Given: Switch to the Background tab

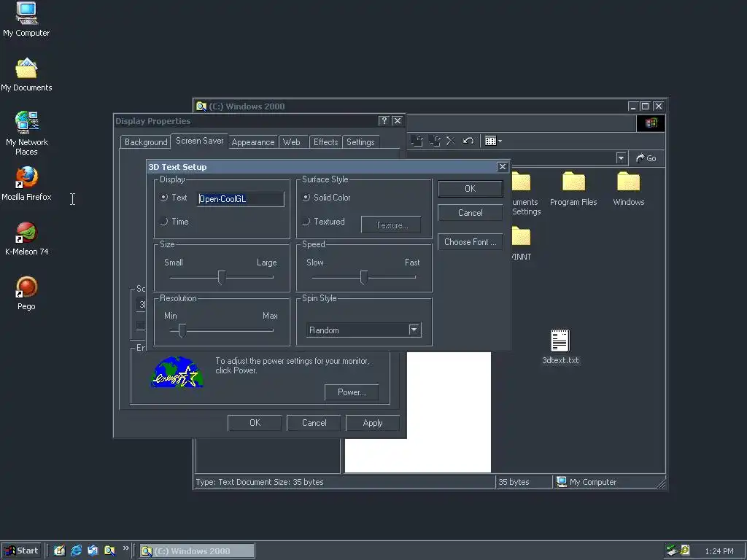Looking at the screenshot, I should point(146,142).
